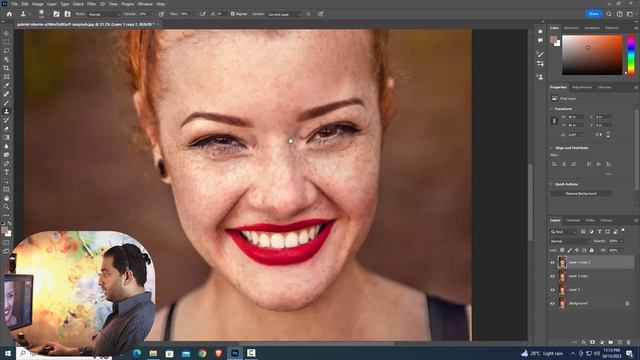Toggle the Aligned checkbox
Image resolution: width=640 pixels, height=360 pixels.
(x=233, y=14)
